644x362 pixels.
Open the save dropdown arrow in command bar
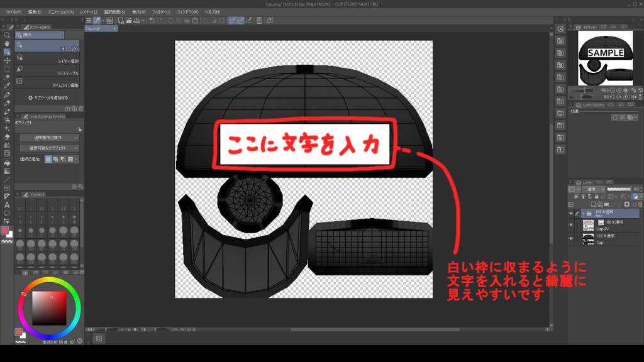[x=143, y=20]
